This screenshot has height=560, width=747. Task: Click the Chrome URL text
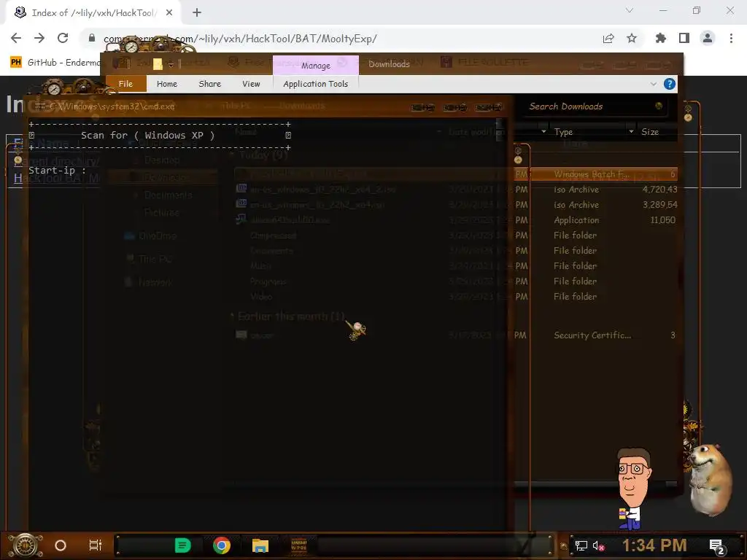[240, 39]
